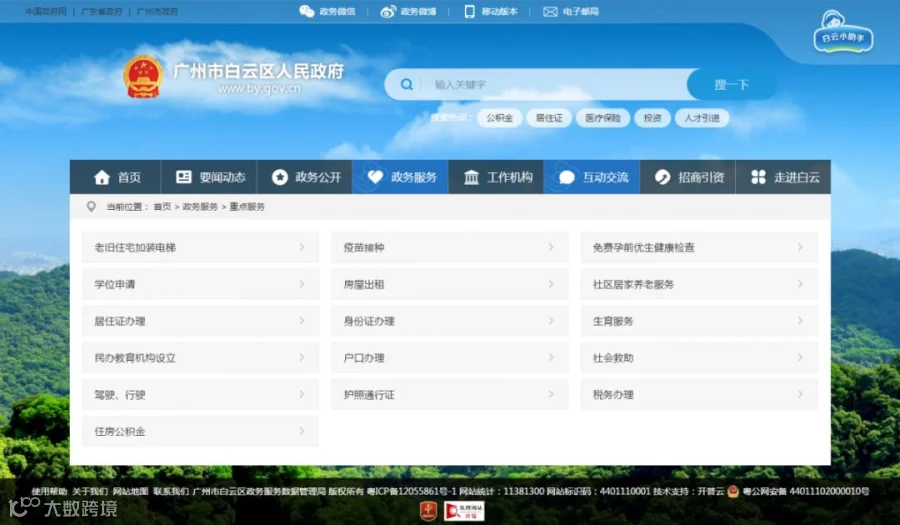Expand the 住房公积金 row arrow
This screenshot has width=900, height=525.
click(302, 430)
